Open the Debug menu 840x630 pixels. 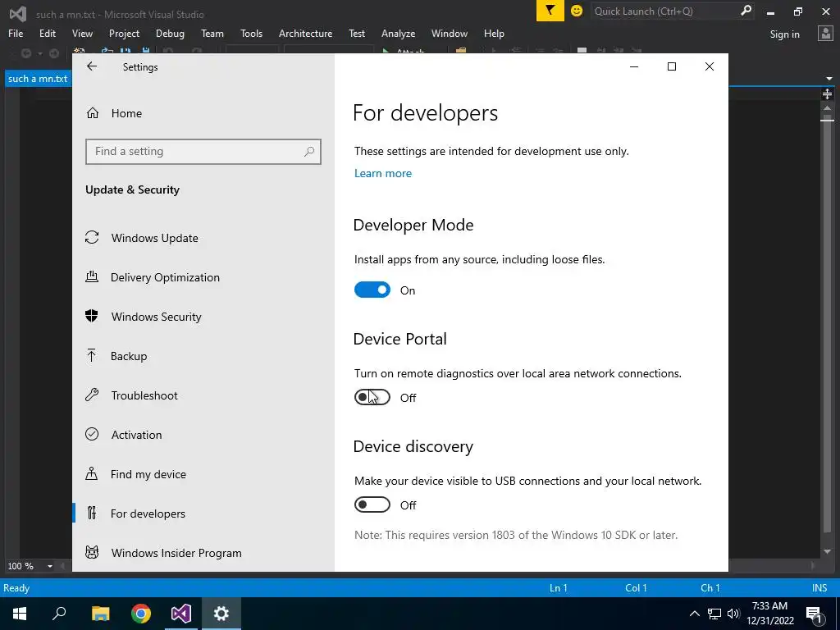click(x=170, y=33)
